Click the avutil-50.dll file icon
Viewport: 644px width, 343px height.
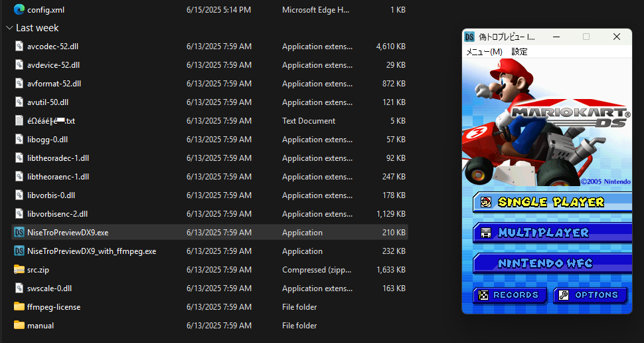19,102
